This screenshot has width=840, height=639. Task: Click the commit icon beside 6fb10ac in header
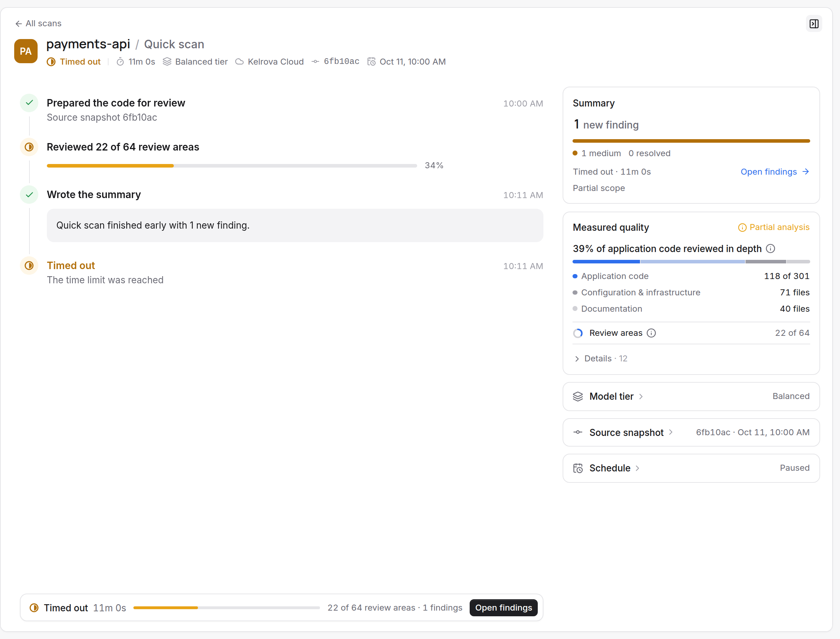pos(315,62)
